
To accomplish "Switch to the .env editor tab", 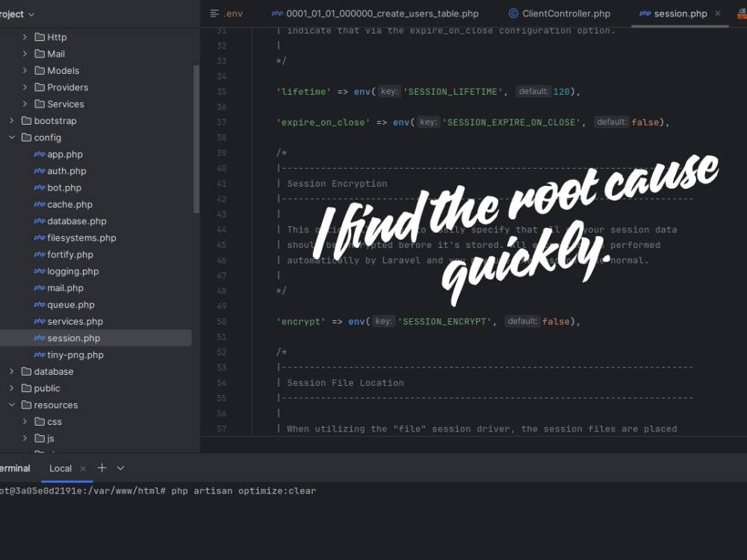I will click(227, 13).
